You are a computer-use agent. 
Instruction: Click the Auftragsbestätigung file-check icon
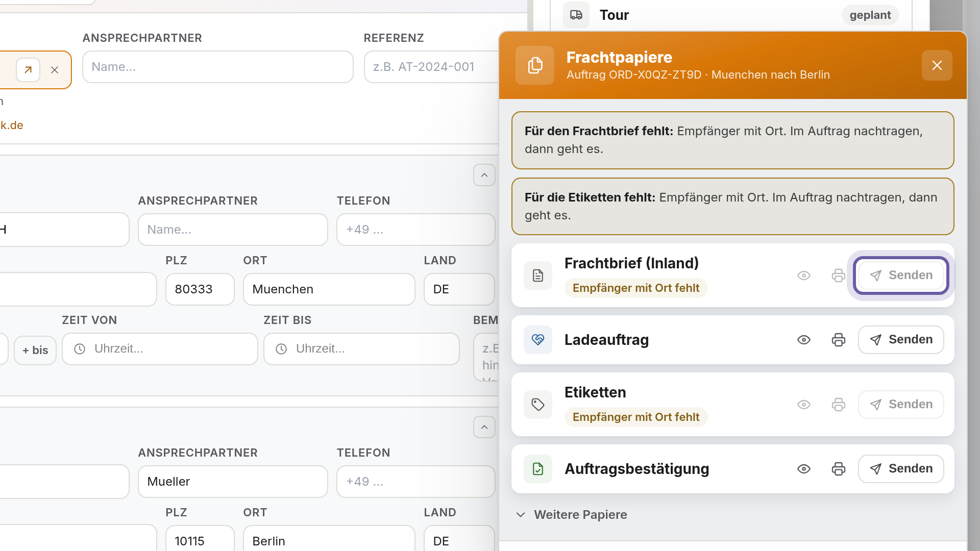coord(538,469)
